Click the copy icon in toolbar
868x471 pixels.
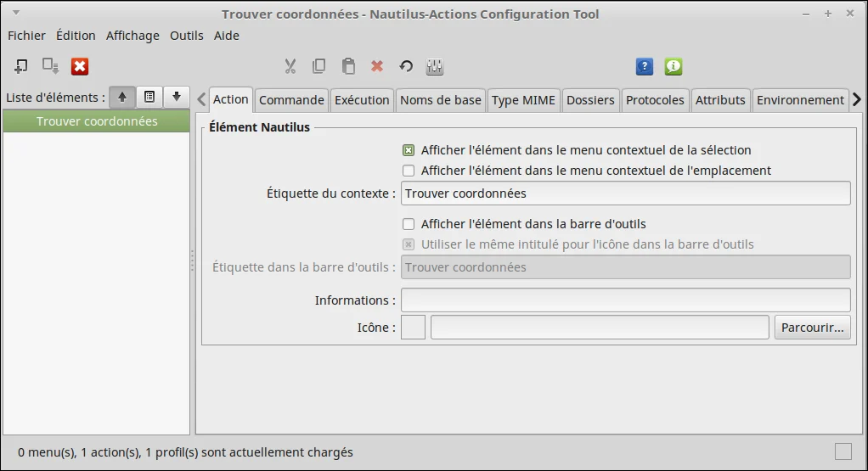[318, 66]
